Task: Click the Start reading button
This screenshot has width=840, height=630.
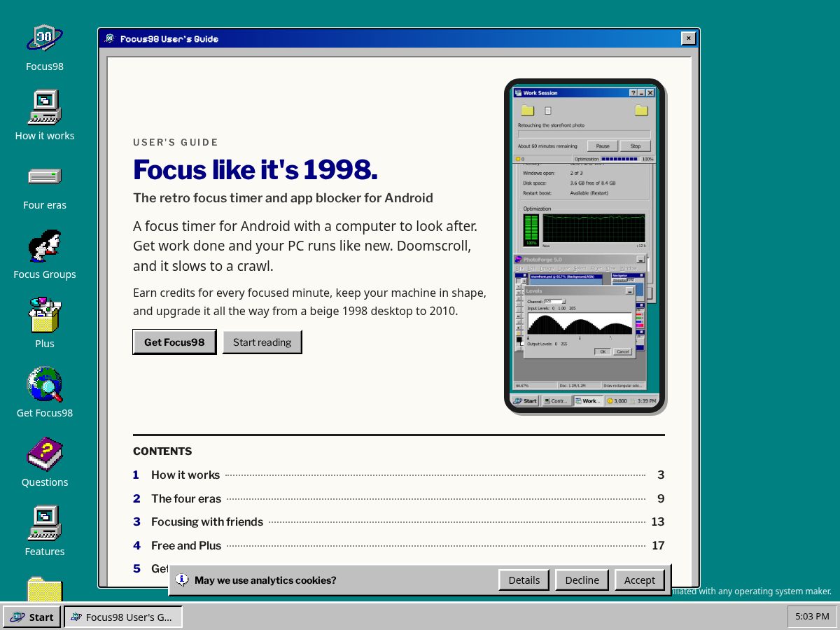Action: 262,342
